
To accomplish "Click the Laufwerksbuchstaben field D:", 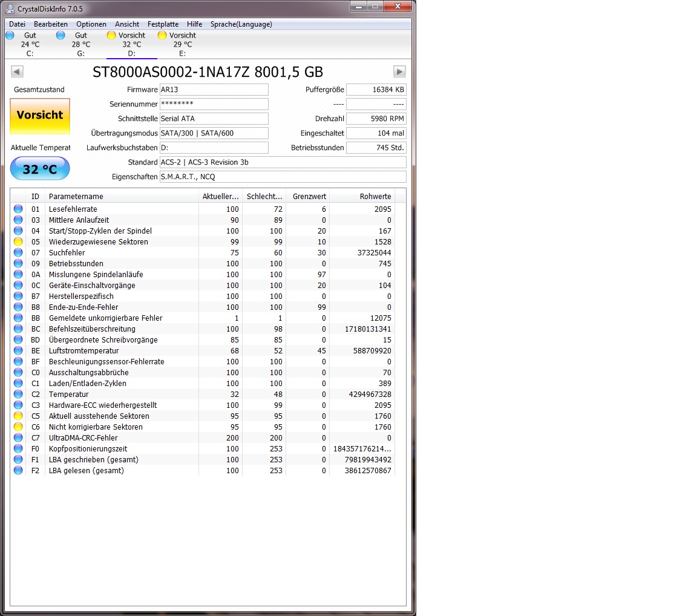I will click(x=214, y=148).
